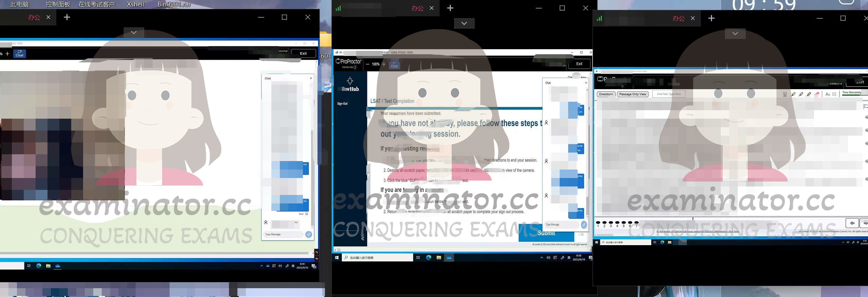Screen dimensions: 868x297
Task: Open Edge in right window taskbar
Action: pos(662,242)
